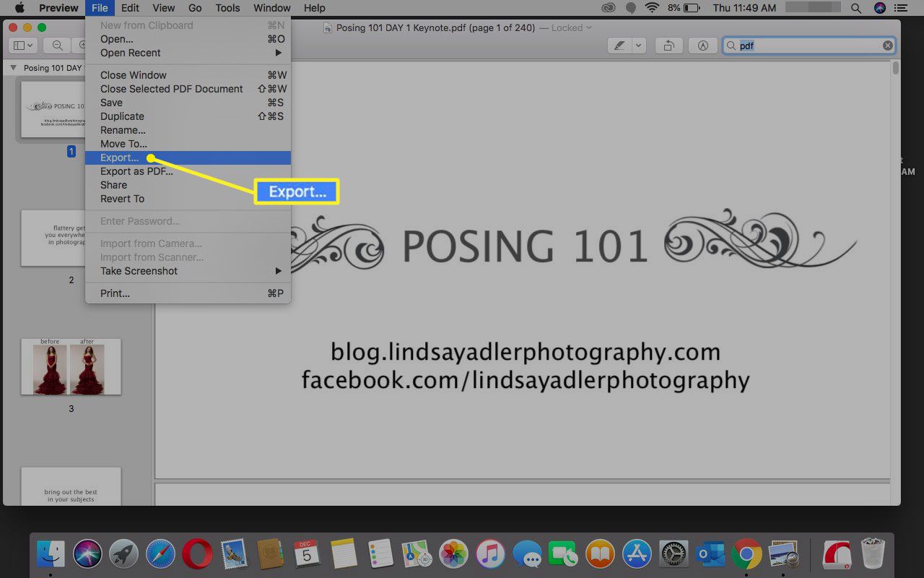Image resolution: width=924 pixels, height=578 pixels.
Task: Click the Thu 11:49 AM clock
Action: click(x=744, y=8)
